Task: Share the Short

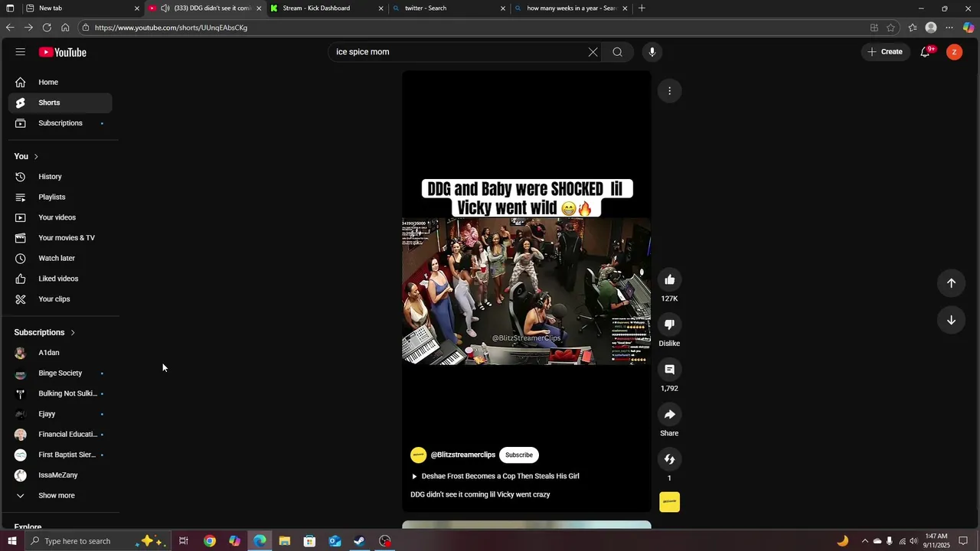Action: click(669, 415)
